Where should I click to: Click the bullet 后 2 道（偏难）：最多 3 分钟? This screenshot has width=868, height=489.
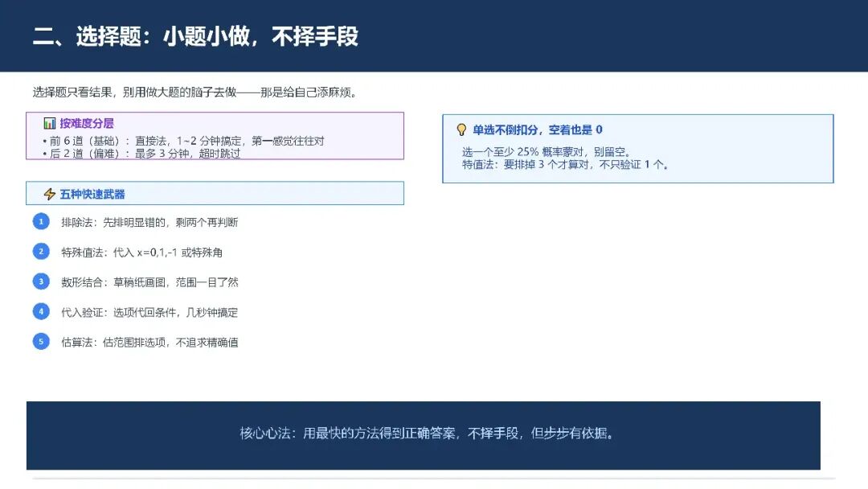141,154
